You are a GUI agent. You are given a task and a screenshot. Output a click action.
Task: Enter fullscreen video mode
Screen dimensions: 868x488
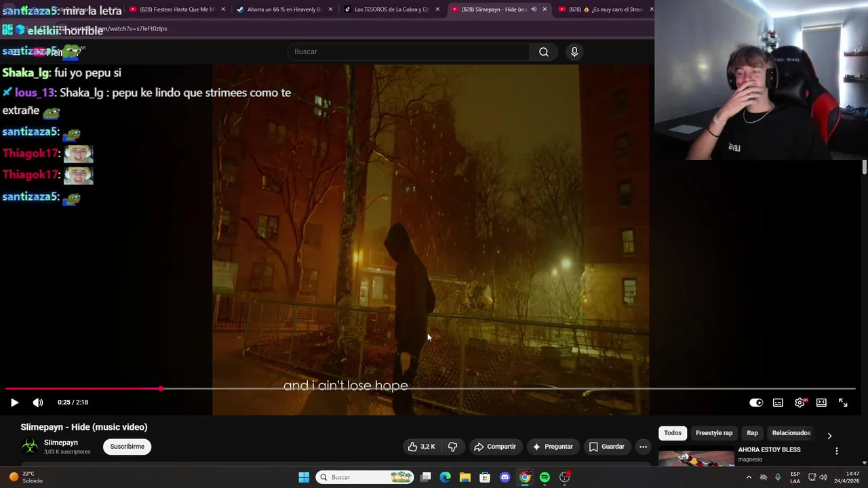point(843,403)
